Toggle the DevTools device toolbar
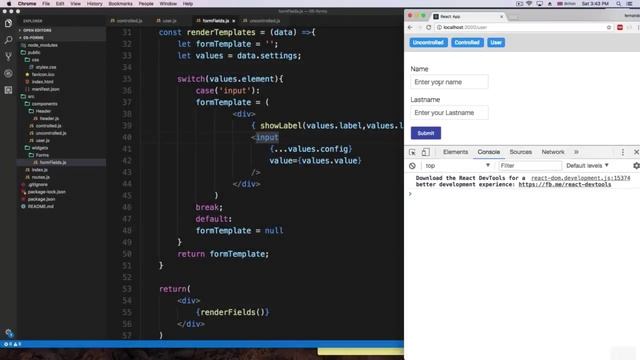 pyautogui.click(x=425, y=152)
